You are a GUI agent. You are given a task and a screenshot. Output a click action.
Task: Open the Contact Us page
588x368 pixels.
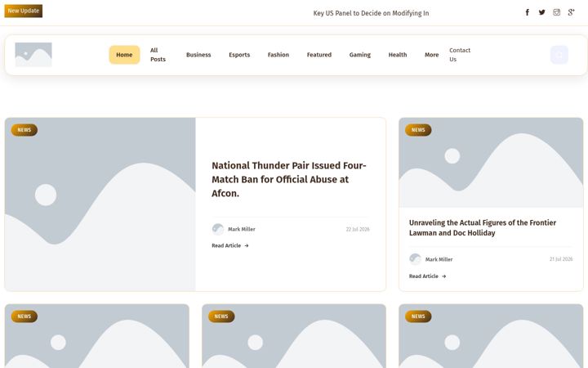click(x=460, y=55)
